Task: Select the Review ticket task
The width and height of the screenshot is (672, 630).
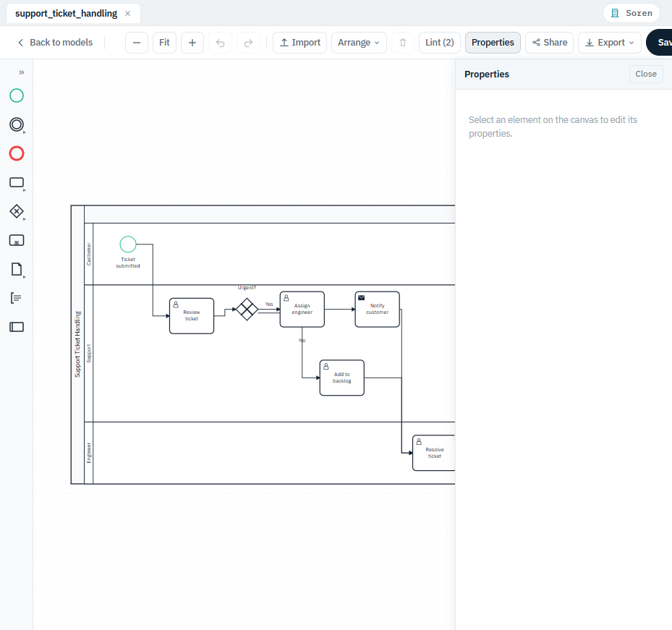Action: [x=192, y=316]
